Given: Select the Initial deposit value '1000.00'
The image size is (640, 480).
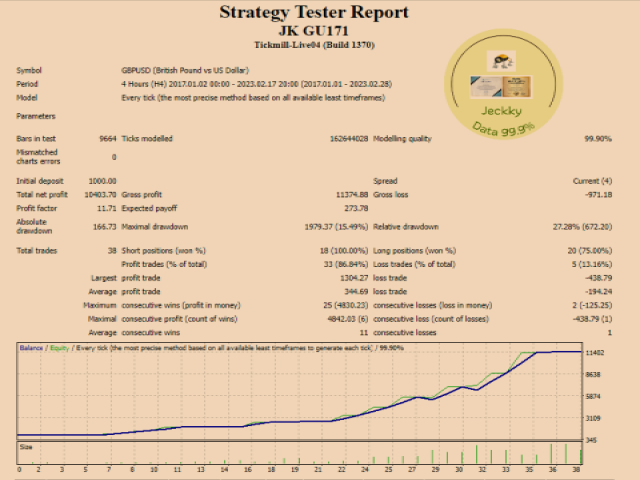Looking at the screenshot, I should point(102,181).
